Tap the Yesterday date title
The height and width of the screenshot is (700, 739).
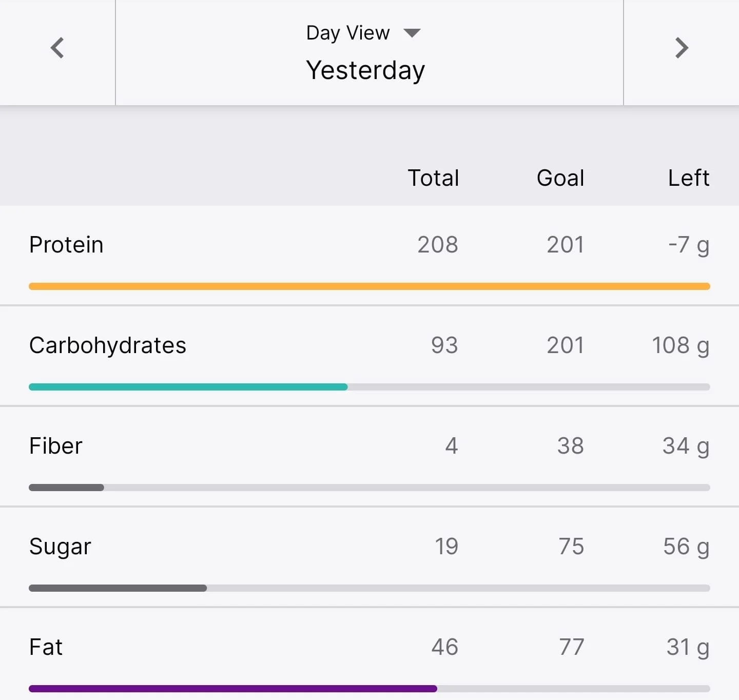click(365, 70)
